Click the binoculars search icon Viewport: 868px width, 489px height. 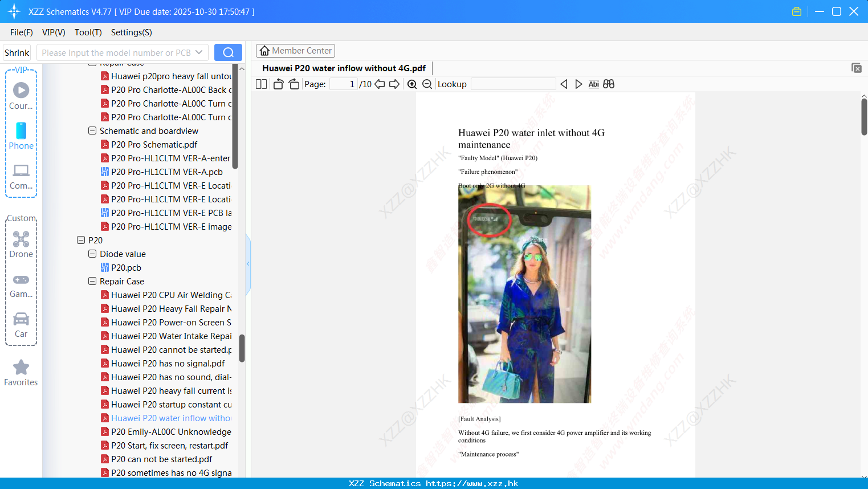click(609, 84)
